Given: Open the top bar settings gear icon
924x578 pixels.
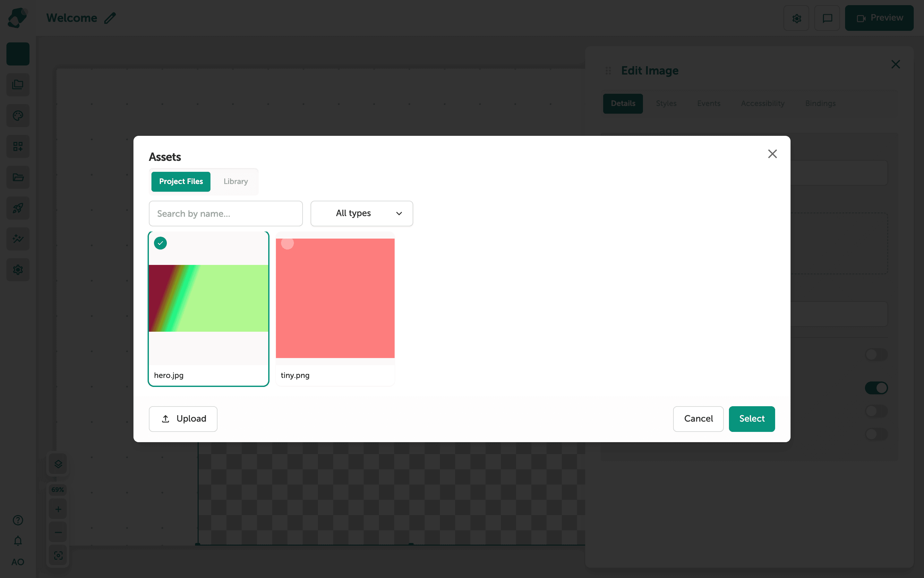Looking at the screenshot, I should (x=797, y=18).
